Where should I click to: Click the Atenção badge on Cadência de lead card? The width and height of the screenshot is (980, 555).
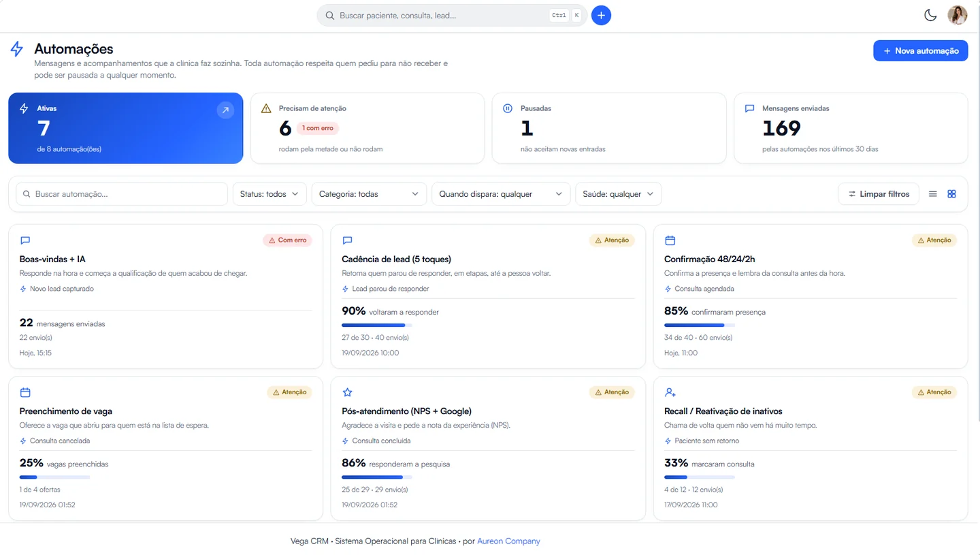[x=612, y=240]
